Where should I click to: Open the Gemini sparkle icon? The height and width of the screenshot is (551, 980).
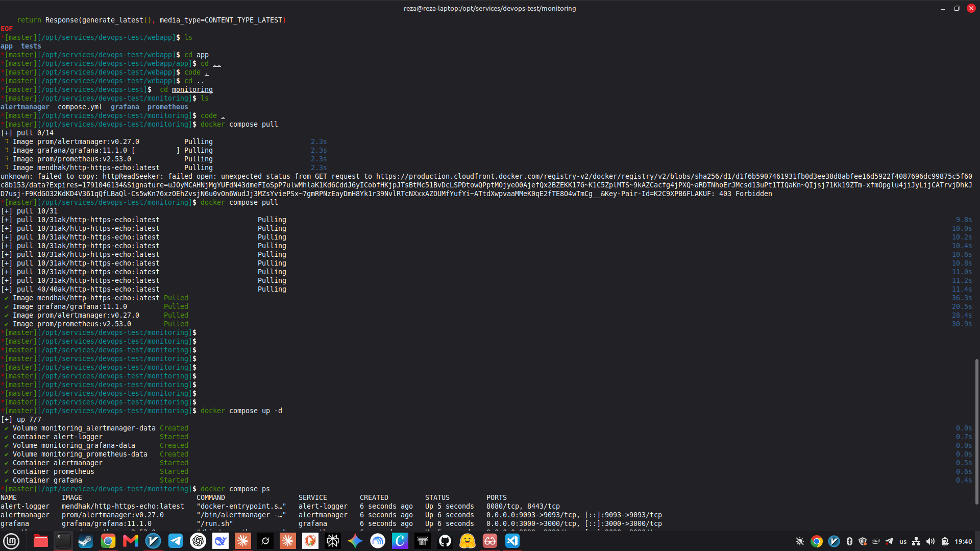coord(355,541)
